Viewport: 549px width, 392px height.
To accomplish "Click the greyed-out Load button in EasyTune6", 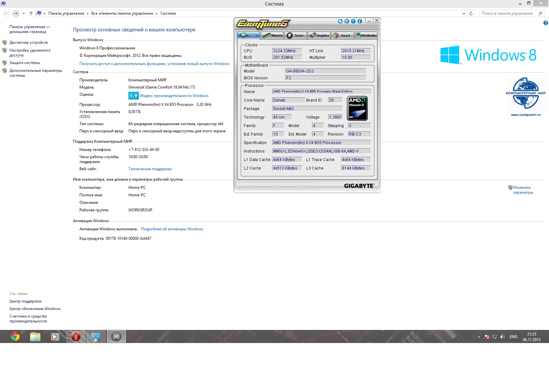I will 276,186.
